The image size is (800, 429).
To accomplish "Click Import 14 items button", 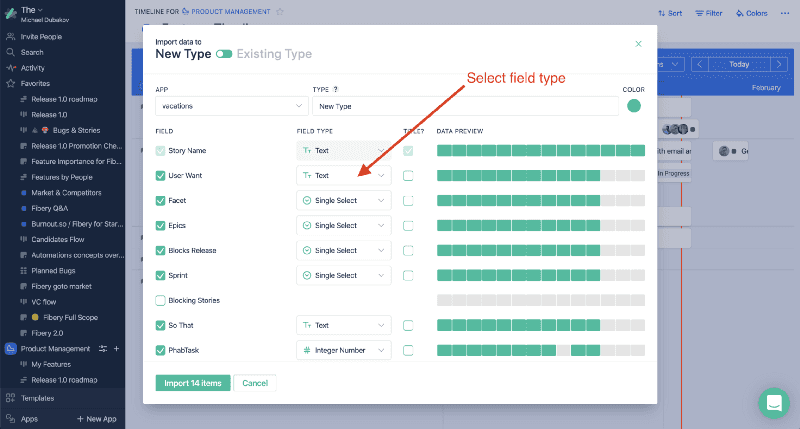I will (193, 383).
